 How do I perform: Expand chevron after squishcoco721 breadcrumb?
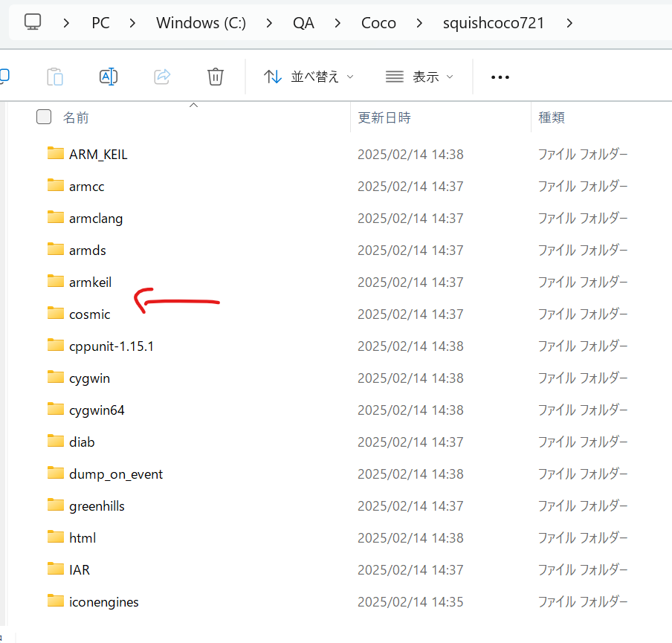click(569, 23)
